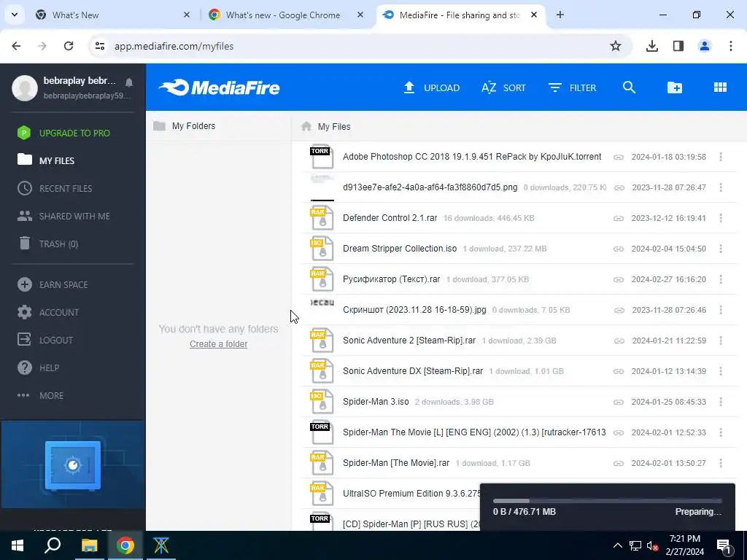This screenshot has height=560, width=747.
Task: Switch to What's new - Google Chrome tab
Action: point(286,15)
